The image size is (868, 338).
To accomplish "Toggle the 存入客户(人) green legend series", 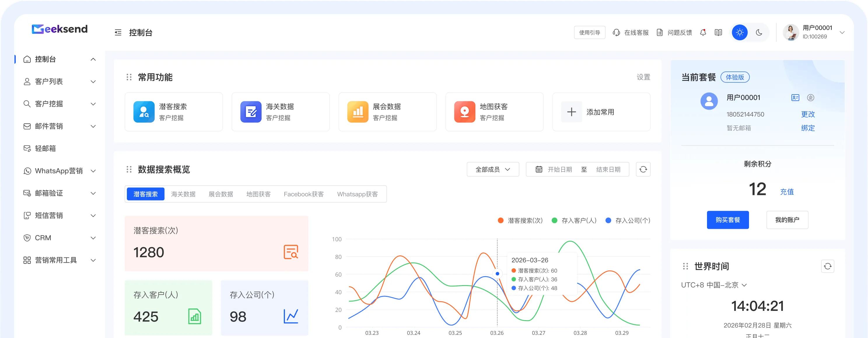I will click(574, 220).
